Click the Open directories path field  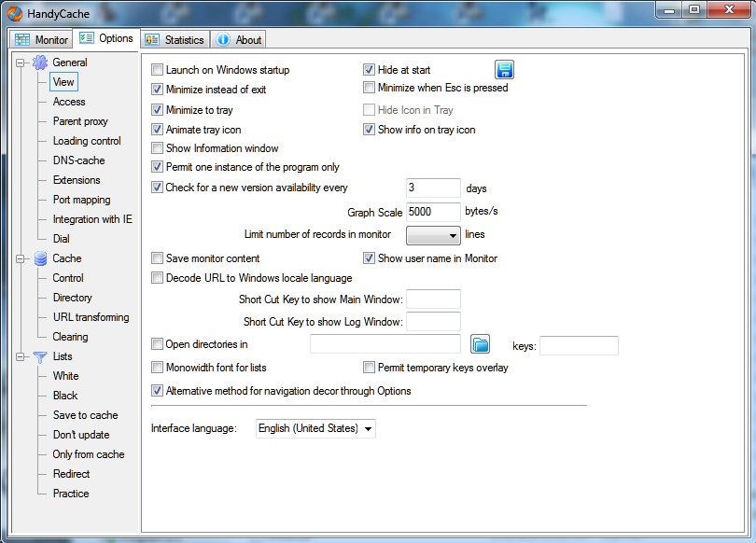(x=385, y=344)
